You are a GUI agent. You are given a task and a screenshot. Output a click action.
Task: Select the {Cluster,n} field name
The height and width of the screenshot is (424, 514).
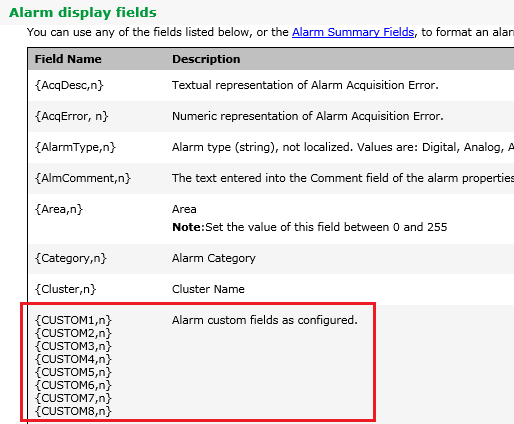click(x=65, y=289)
